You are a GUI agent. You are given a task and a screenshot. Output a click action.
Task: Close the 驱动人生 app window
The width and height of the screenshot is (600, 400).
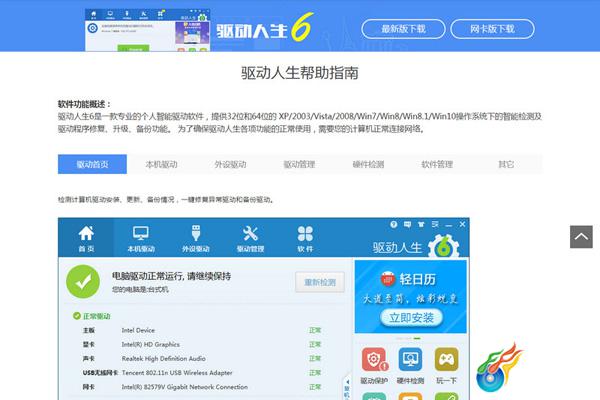[x=462, y=224]
